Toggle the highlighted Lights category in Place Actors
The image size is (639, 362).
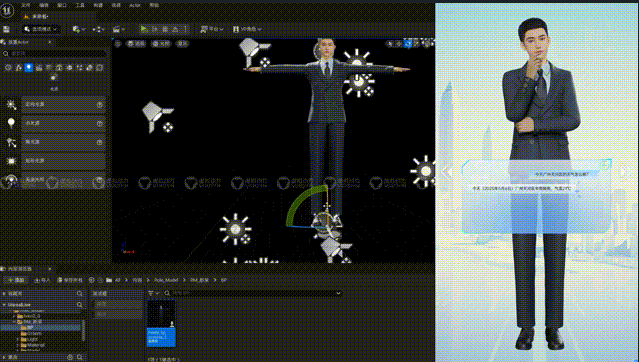tap(29, 68)
